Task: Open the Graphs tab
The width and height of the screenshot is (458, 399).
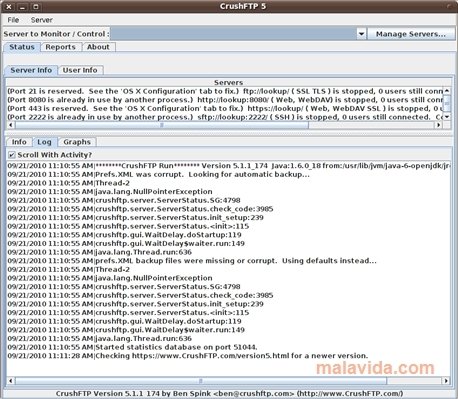Action: [x=77, y=142]
